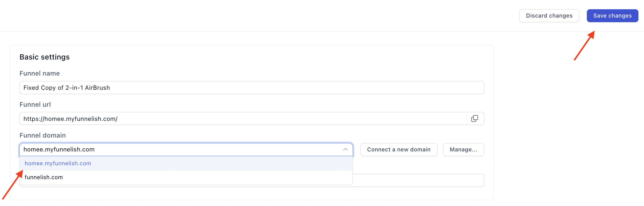Open the Manage... domains button

tap(464, 150)
